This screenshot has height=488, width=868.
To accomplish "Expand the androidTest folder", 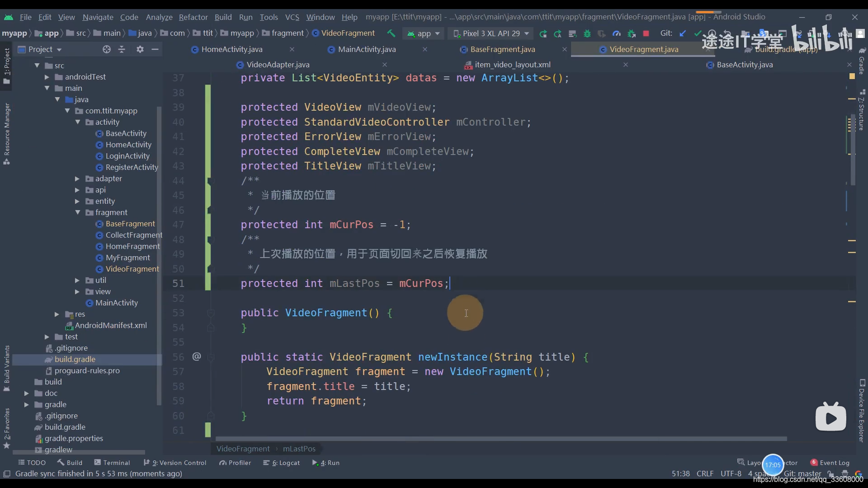I will (47, 77).
